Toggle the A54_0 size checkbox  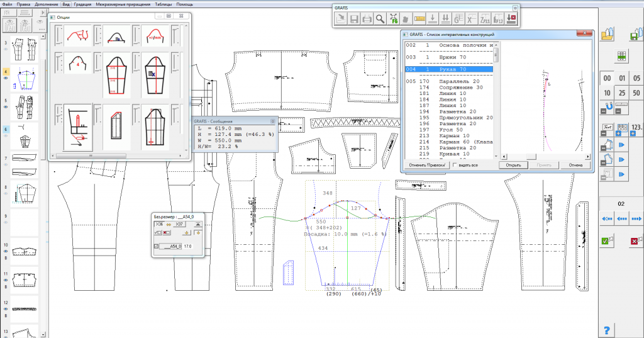(157, 247)
